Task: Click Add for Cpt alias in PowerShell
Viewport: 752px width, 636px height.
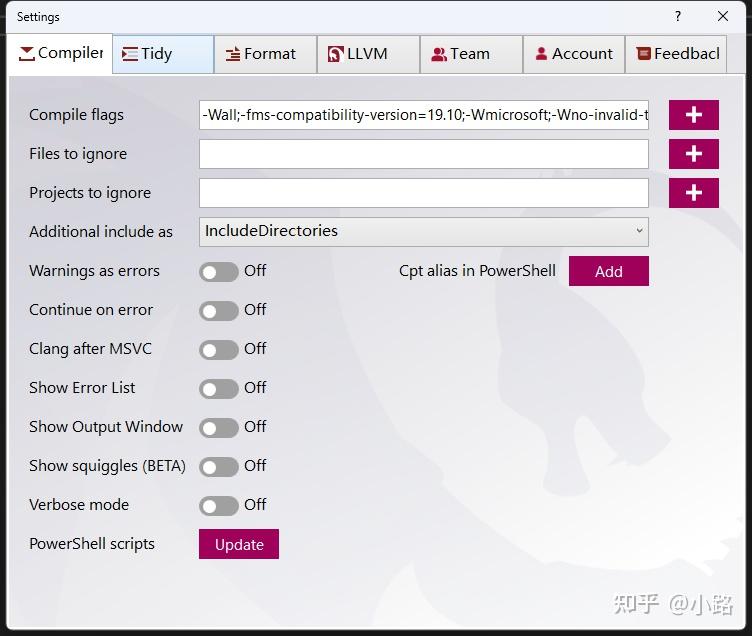Action: tap(609, 271)
